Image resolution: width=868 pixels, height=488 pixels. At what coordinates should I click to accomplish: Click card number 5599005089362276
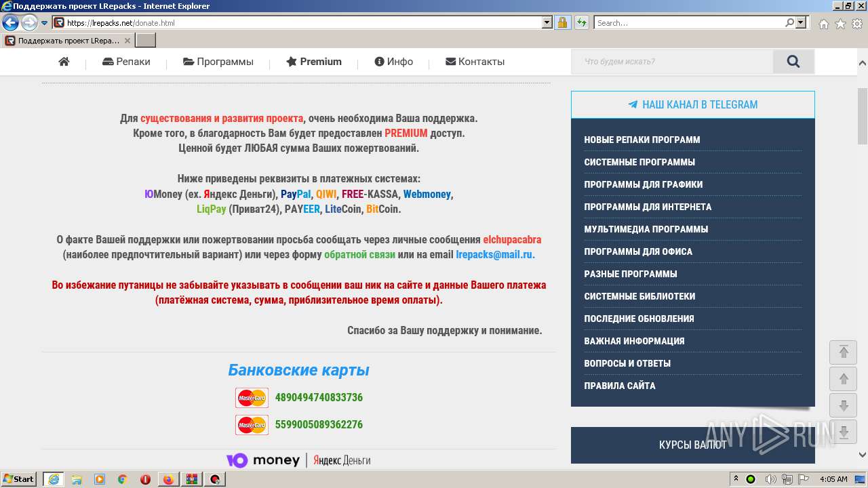pos(319,424)
